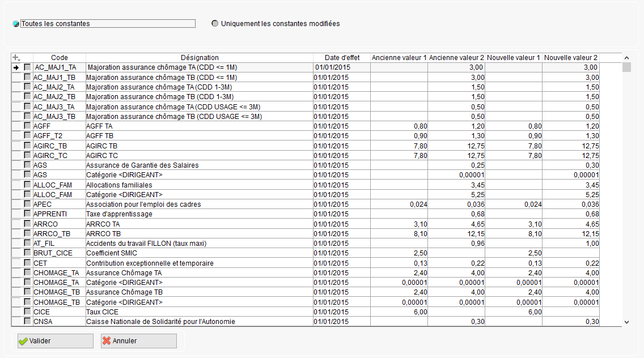This screenshot has width=644, height=358.
Task: Tick checkbox for APEC row
Action: coord(27,203)
